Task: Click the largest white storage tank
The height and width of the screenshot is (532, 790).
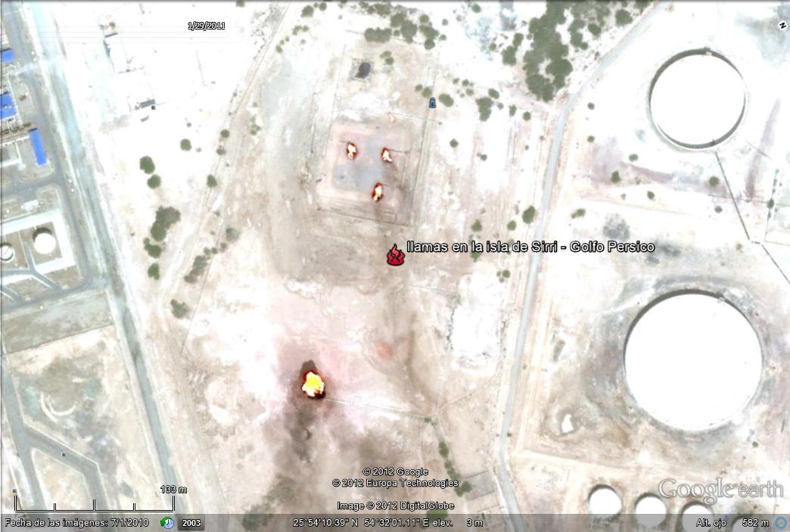Action: tap(692, 361)
